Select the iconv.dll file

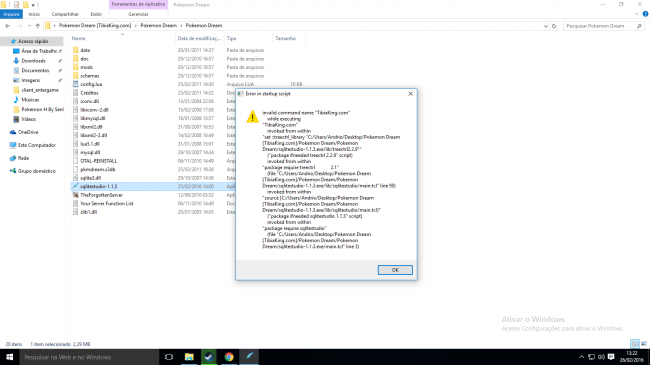coord(90,101)
